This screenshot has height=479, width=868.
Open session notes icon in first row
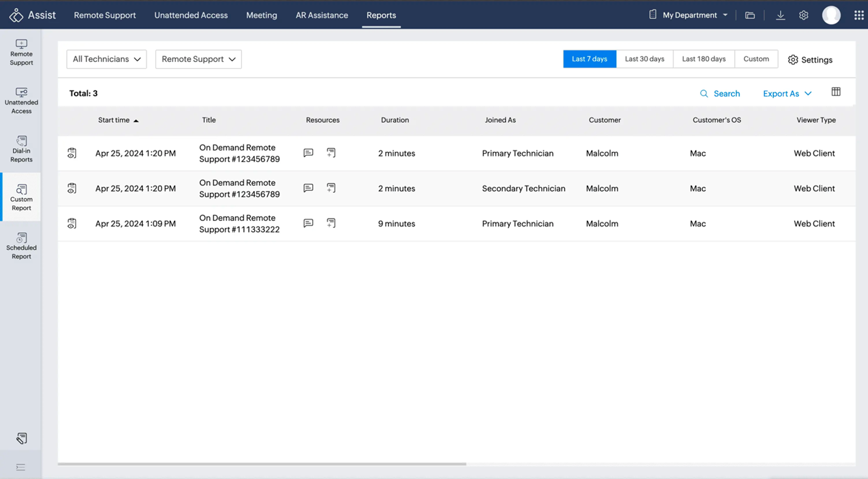click(331, 153)
